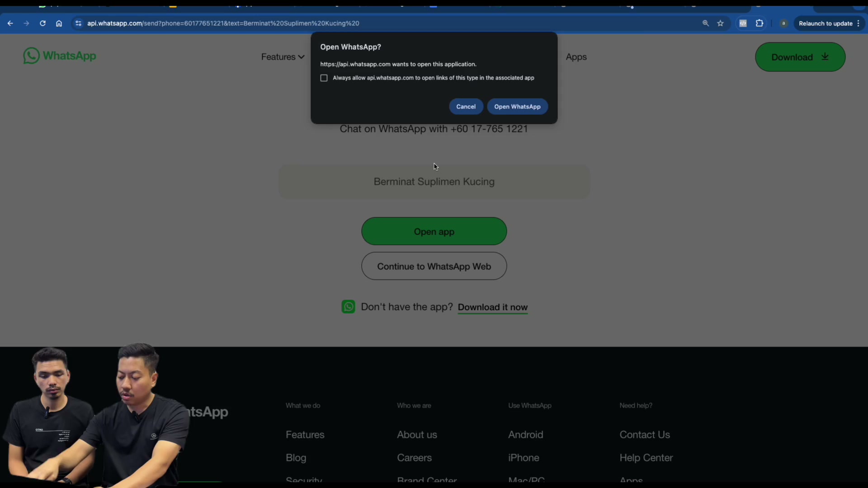Click the zoom magnifier icon in address bar

pyautogui.click(x=705, y=23)
